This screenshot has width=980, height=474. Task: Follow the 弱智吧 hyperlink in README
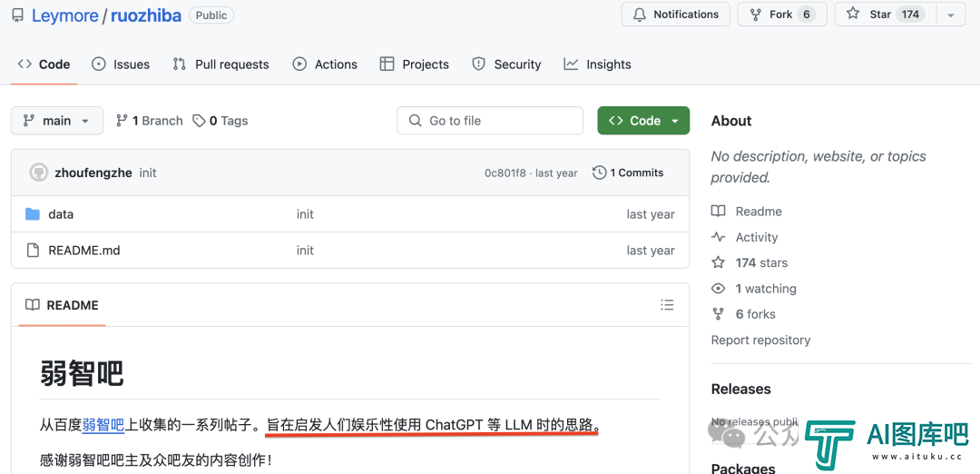[103, 426]
